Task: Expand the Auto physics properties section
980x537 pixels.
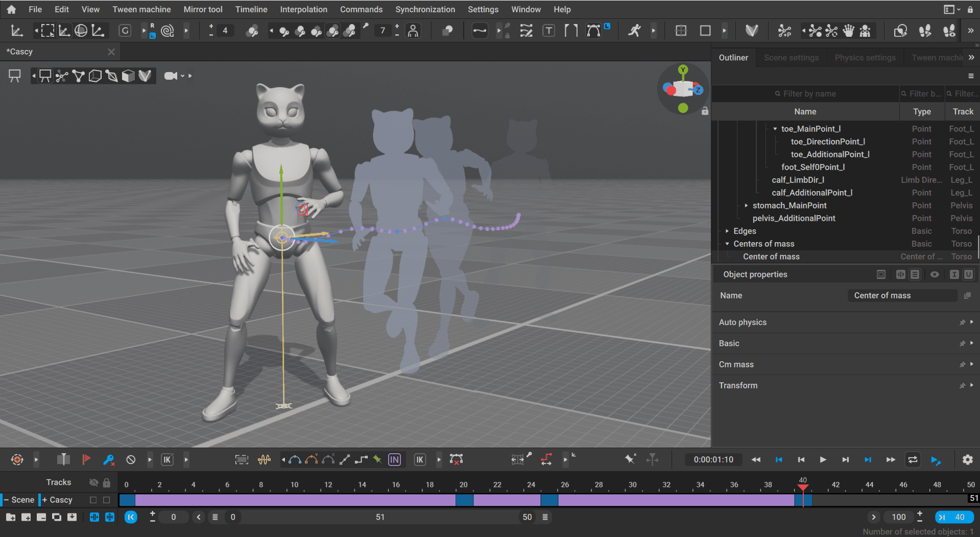Action: click(x=973, y=322)
